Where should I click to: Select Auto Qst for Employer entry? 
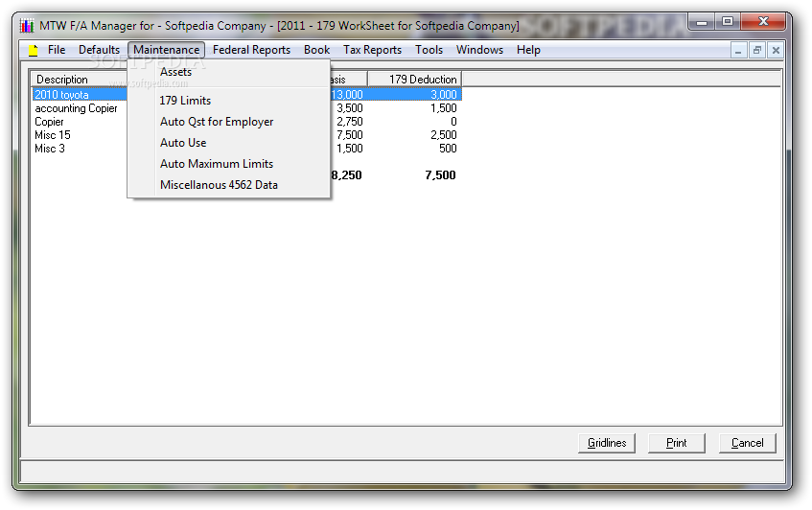228,122
